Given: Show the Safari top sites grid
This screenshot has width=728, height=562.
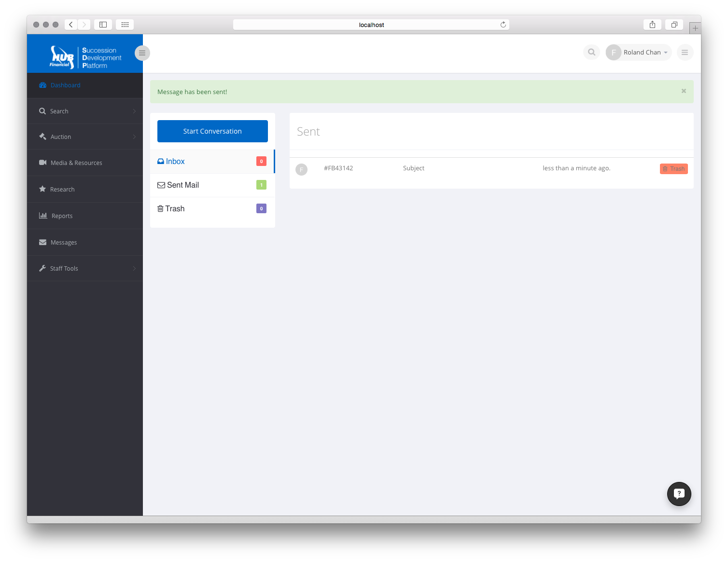Looking at the screenshot, I should (x=125, y=25).
